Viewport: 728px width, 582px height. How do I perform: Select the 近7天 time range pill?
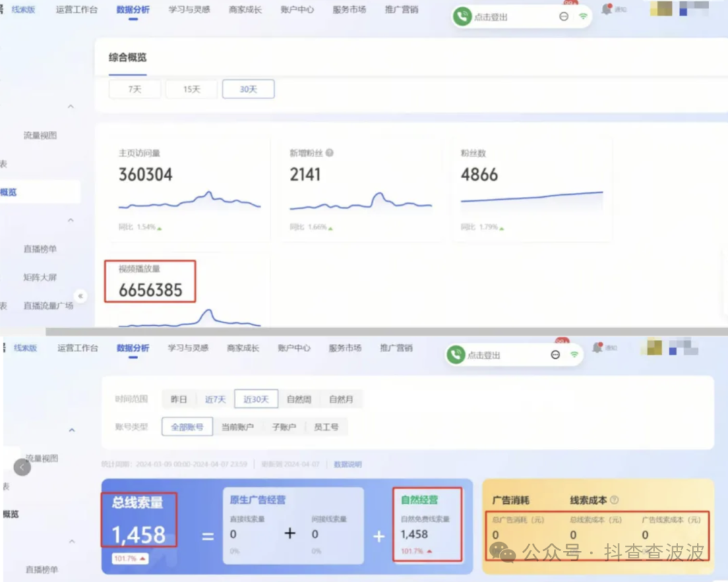(x=214, y=399)
